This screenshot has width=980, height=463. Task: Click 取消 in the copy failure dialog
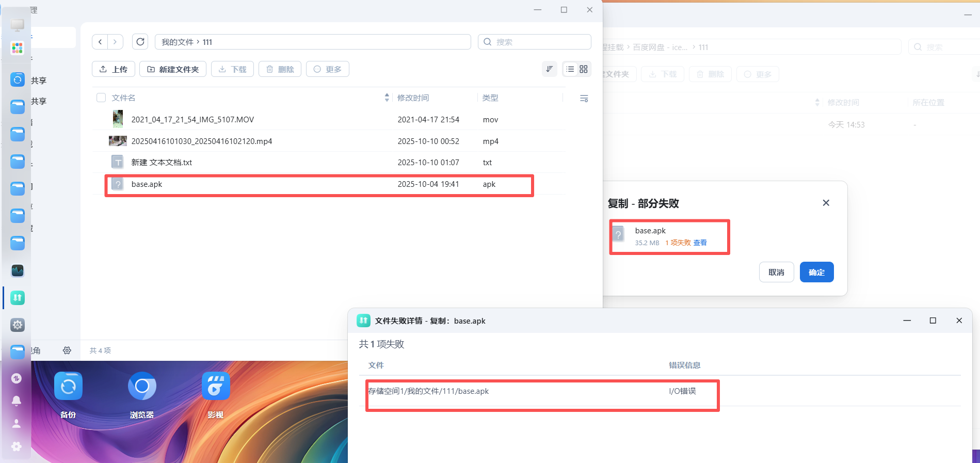[x=777, y=272]
